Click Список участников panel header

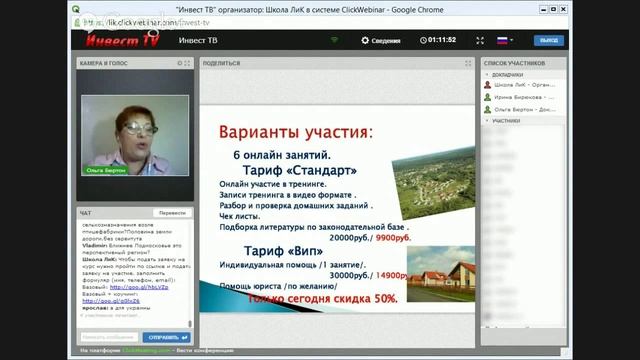(x=524, y=63)
